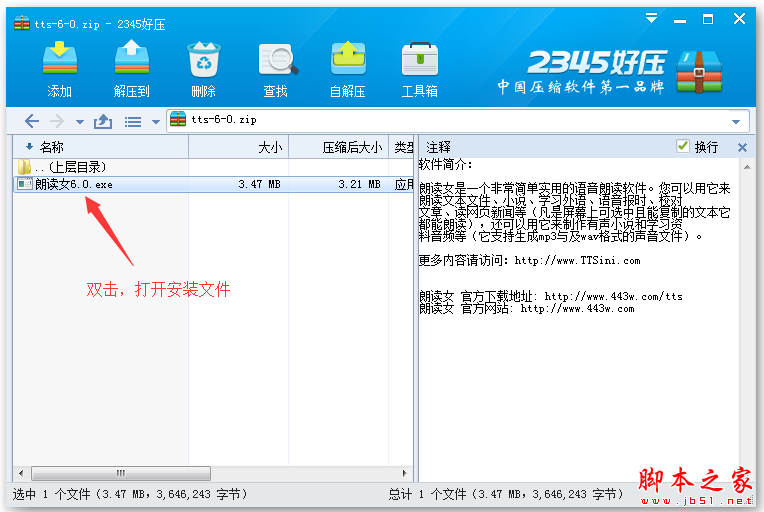Close the 注释 comment panel
764x512 pixels.
742,147
